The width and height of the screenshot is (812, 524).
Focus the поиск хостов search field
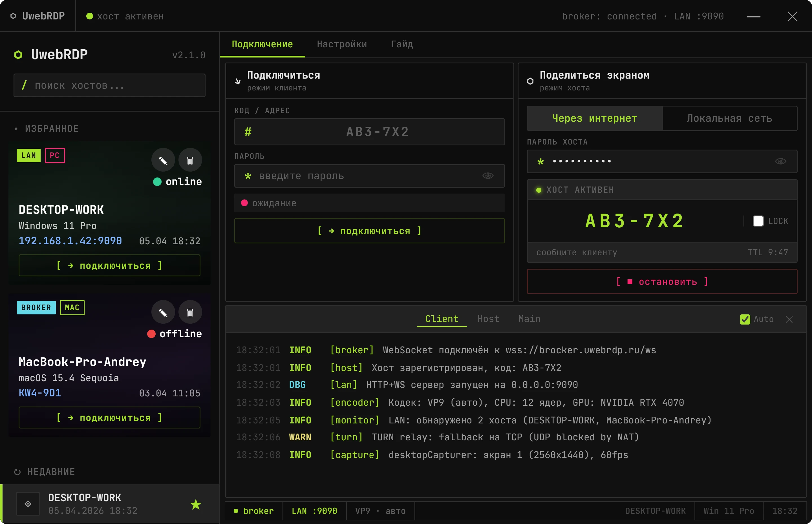click(109, 85)
